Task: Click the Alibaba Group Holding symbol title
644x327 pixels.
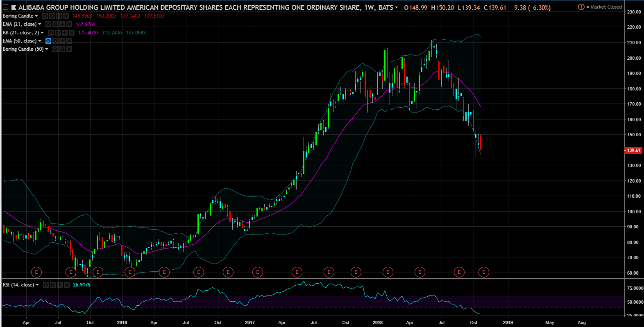Action: coord(189,7)
